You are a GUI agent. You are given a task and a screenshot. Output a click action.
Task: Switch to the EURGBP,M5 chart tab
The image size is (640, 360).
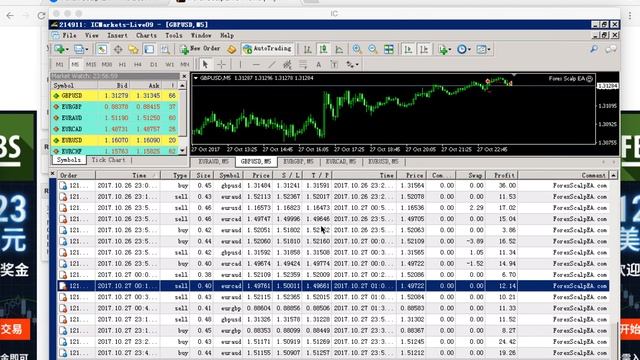click(x=299, y=162)
